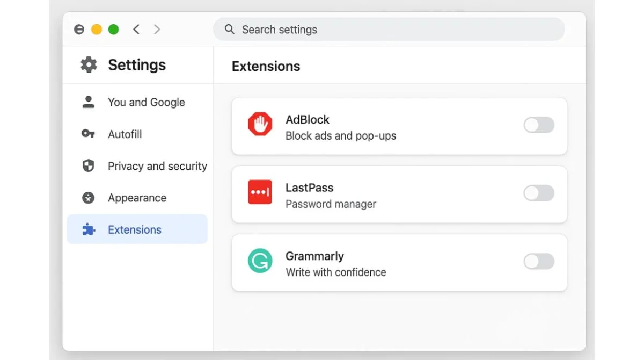This screenshot has height=360, width=644.
Task: Enable the AdBlock extension toggle
Action: pyautogui.click(x=539, y=125)
